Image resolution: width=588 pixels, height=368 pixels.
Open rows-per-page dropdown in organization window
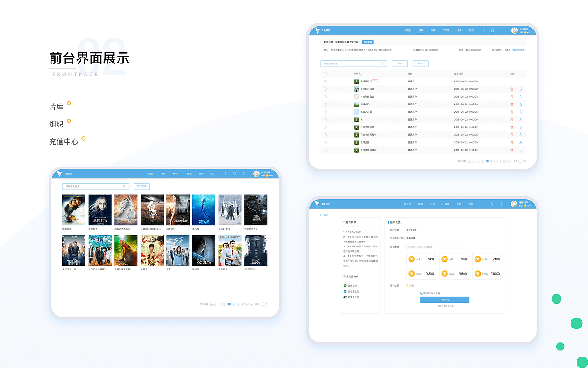click(470, 161)
